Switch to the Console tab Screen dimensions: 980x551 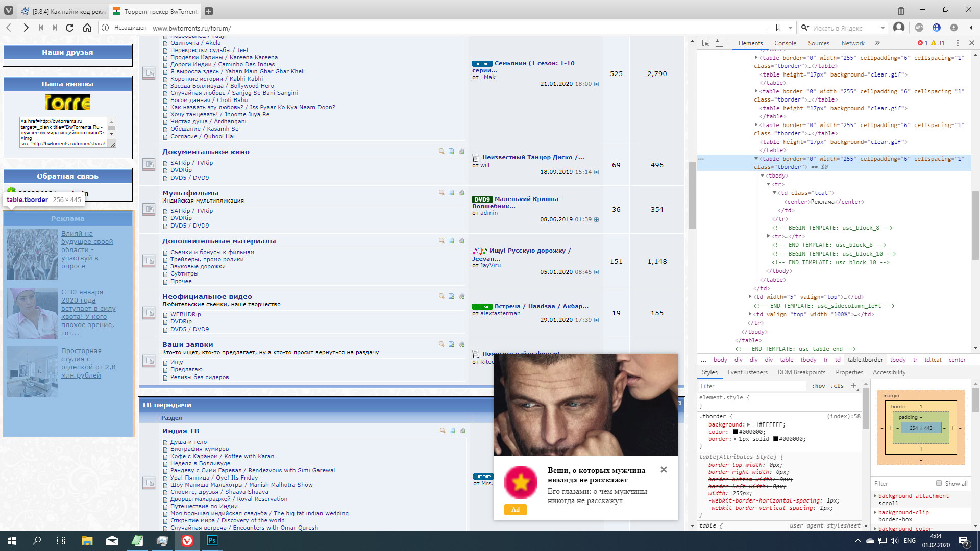point(785,43)
